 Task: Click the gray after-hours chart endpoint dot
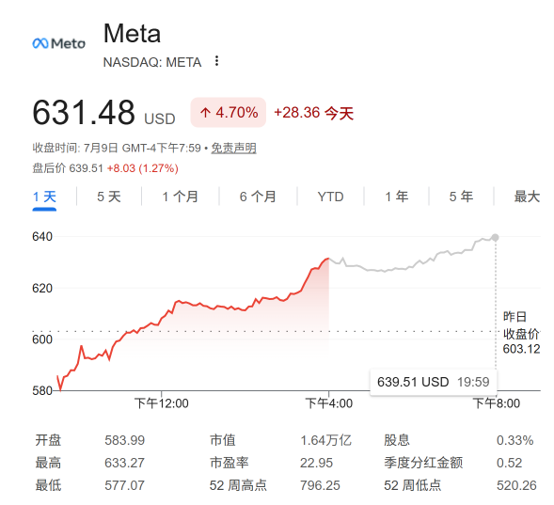tap(495, 237)
